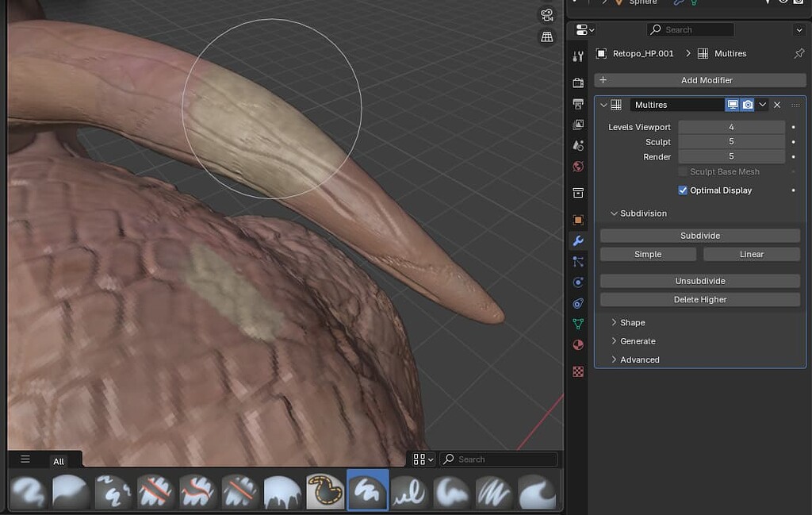Click the Retopo_HP.001 breadcrumb
This screenshot has width=812, height=515.
642,53
